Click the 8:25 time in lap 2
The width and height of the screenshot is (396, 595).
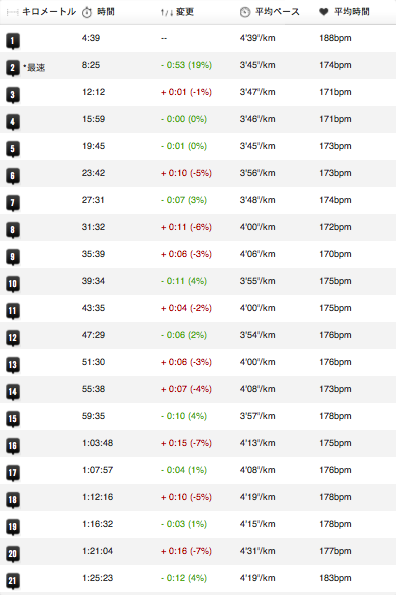click(x=91, y=65)
